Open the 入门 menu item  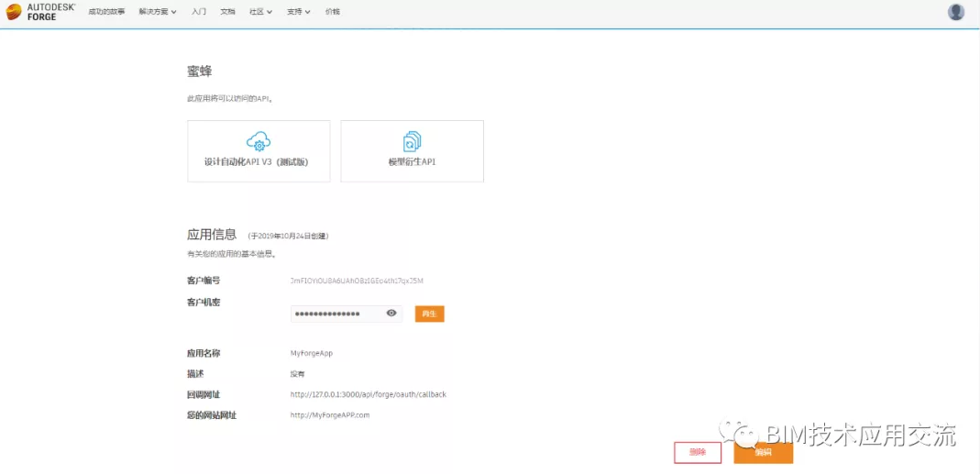(x=199, y=12)
